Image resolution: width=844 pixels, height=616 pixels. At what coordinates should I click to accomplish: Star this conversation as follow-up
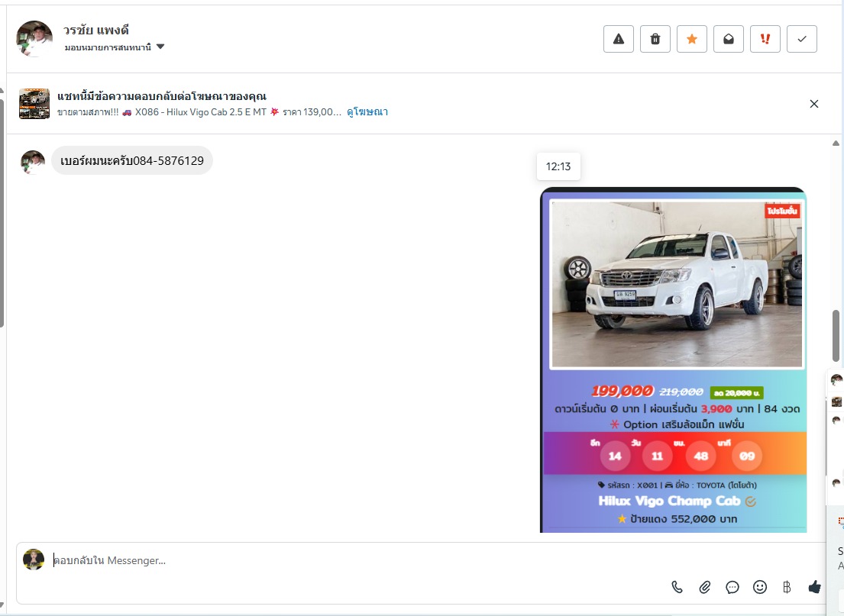click(692, 39)
